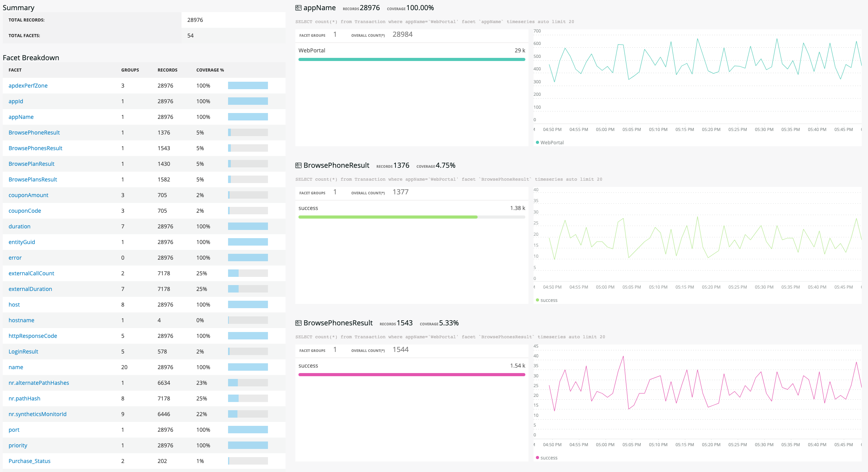Click the teal WebPortal legend dot

pyautogui.click(x=537, y=142)
